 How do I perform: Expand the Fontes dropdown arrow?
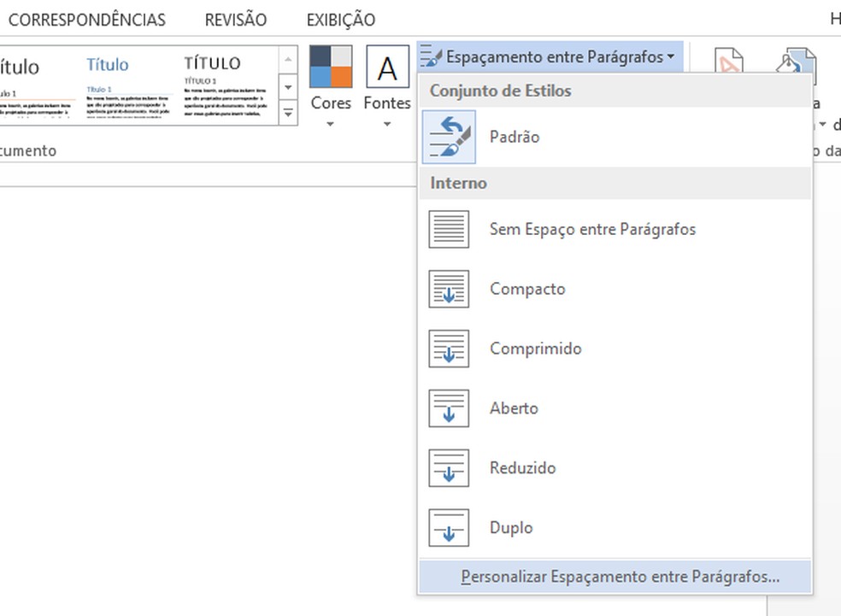click(386, 125)
